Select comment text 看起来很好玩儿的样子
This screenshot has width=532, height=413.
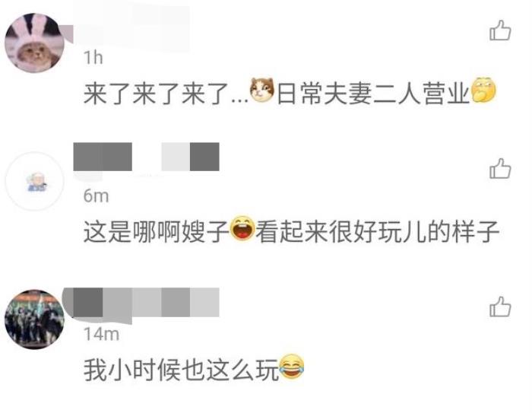(x=377, y=232)
